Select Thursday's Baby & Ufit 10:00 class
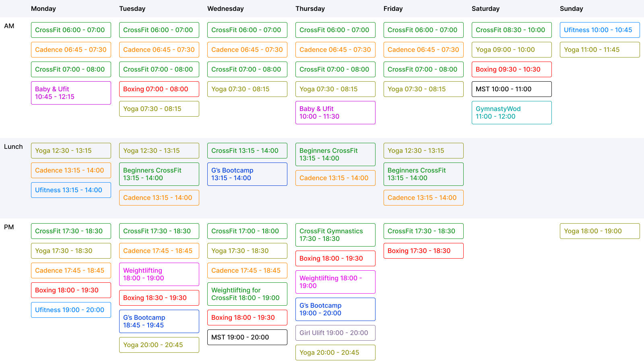644x362 pixels. (335, 113)
